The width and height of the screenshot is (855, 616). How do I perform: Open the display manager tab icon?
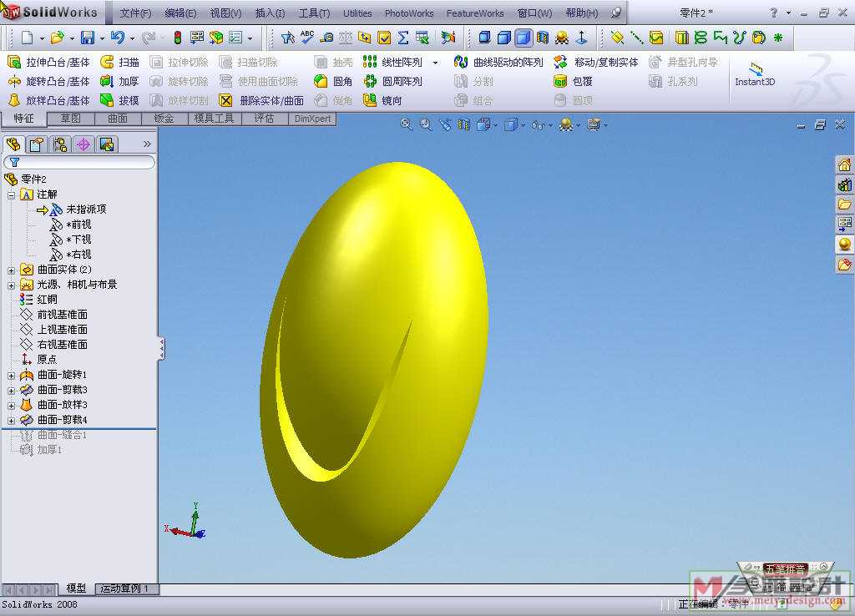pyautogui.click(x=107, y=144)
